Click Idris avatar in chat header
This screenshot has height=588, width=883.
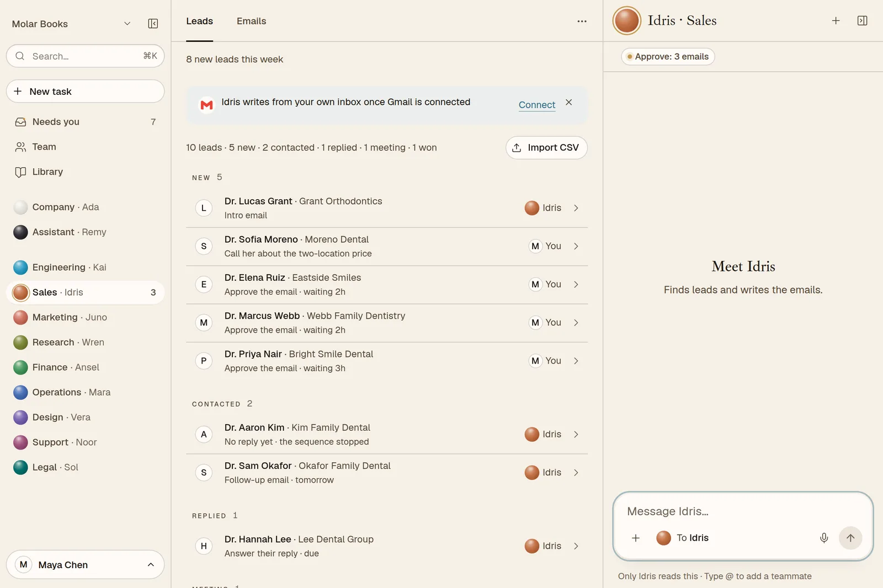pyautogui.click(x=627, y=20)
